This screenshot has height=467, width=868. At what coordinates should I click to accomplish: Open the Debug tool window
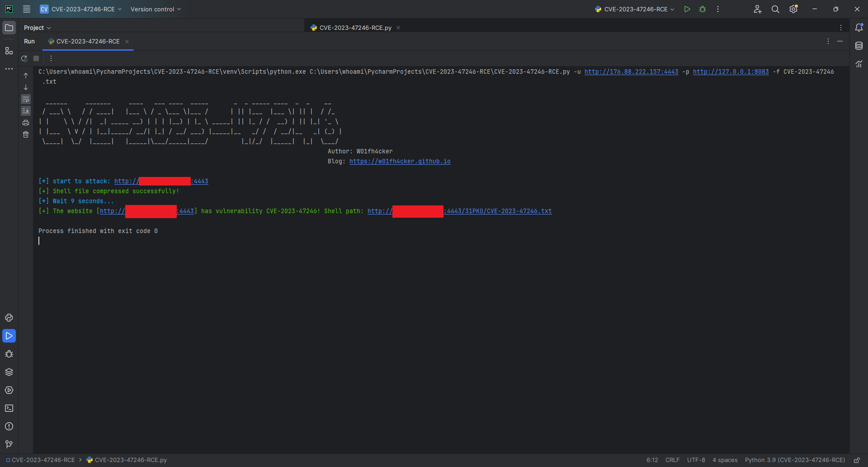[9, 354]
